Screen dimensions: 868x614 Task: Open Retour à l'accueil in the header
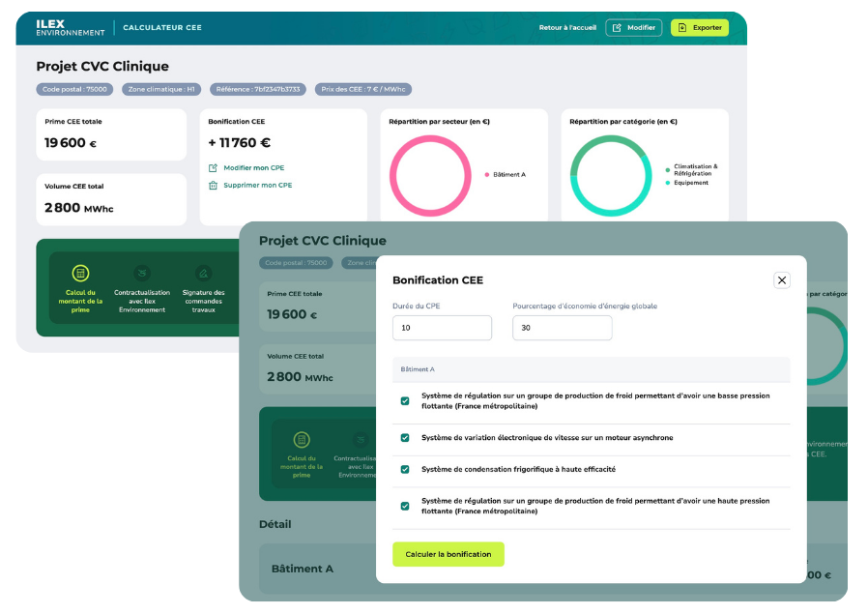(567, 28)
